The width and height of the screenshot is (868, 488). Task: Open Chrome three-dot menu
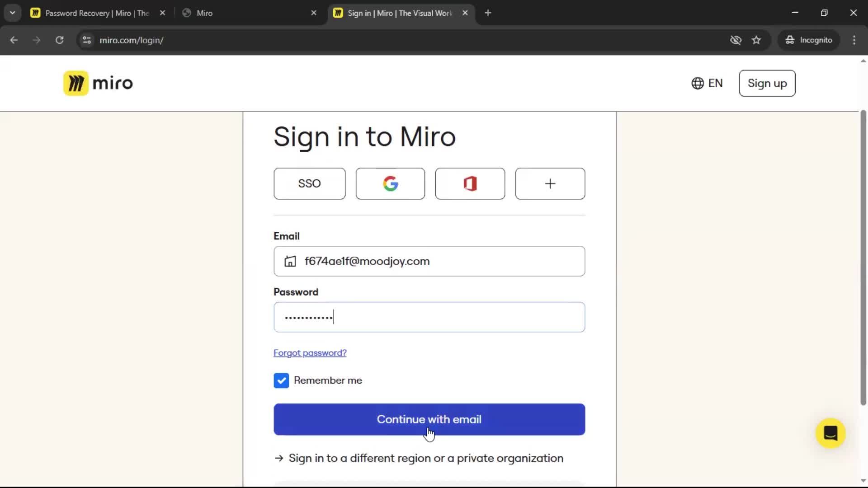[854, 40]
